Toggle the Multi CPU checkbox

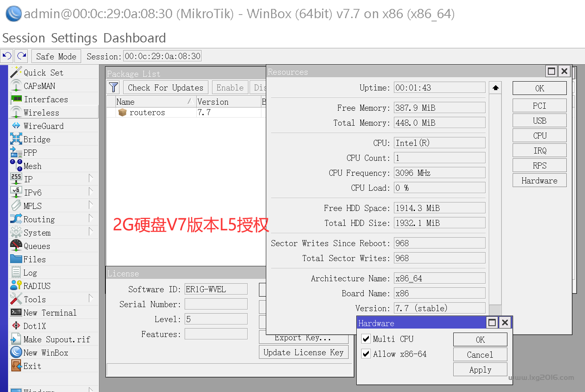[366, 339]
